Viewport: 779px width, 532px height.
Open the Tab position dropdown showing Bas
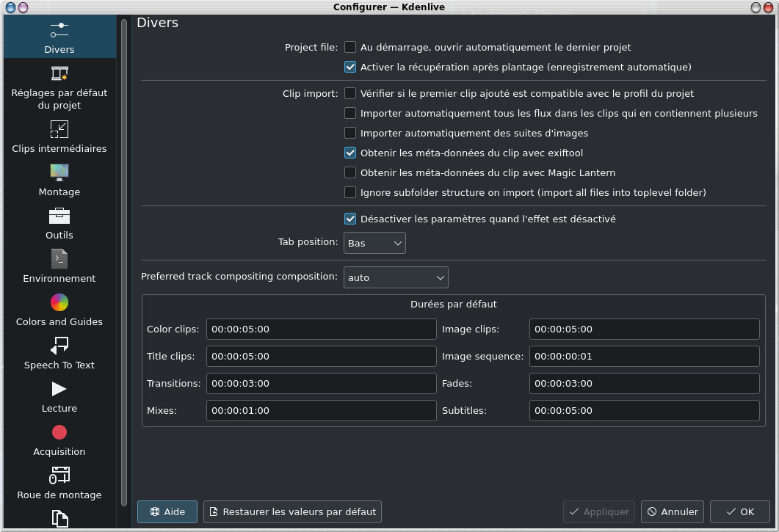374,243
